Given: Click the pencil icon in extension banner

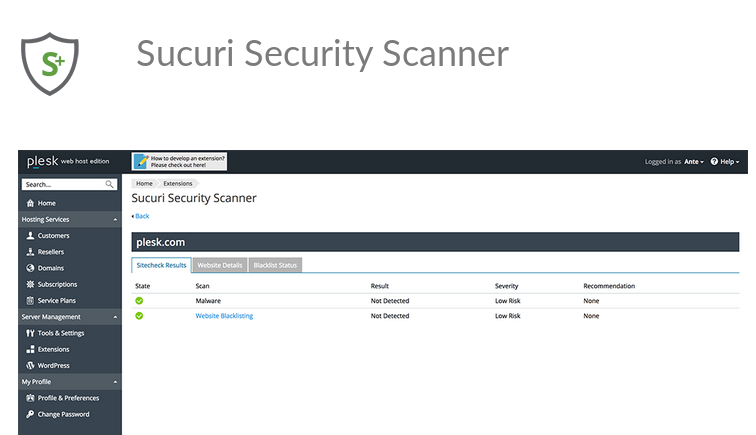Looking at the screenshot, I should [x=141, y=162].
